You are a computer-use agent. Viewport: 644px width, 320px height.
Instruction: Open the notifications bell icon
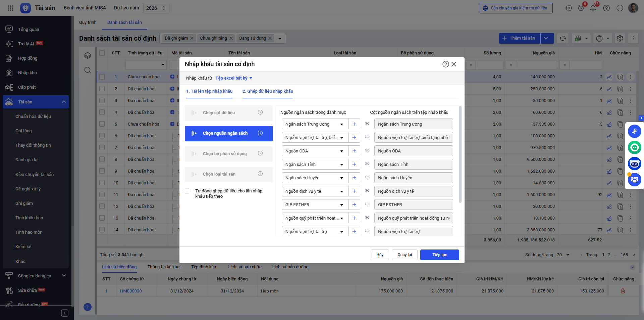(x=593, y=8)
